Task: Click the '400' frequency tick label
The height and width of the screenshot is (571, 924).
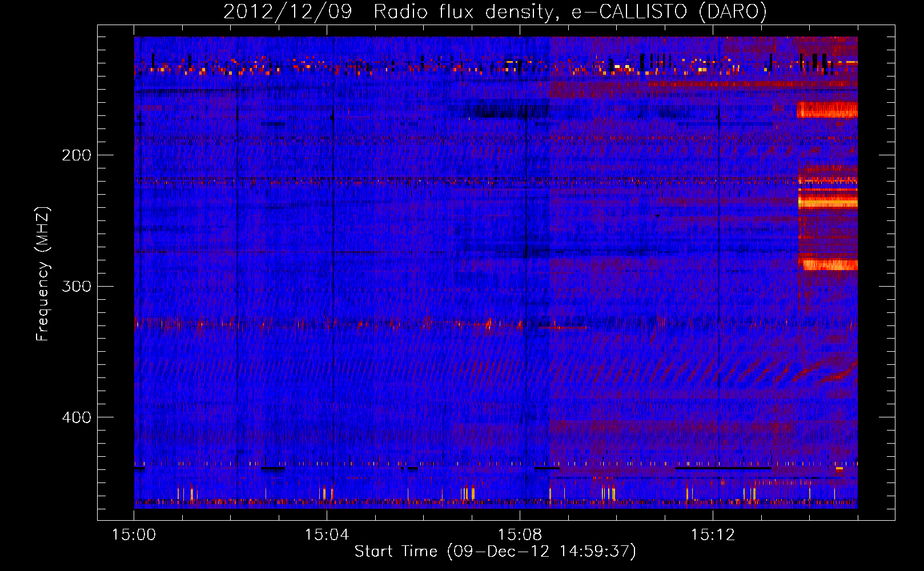Action: 77,417
